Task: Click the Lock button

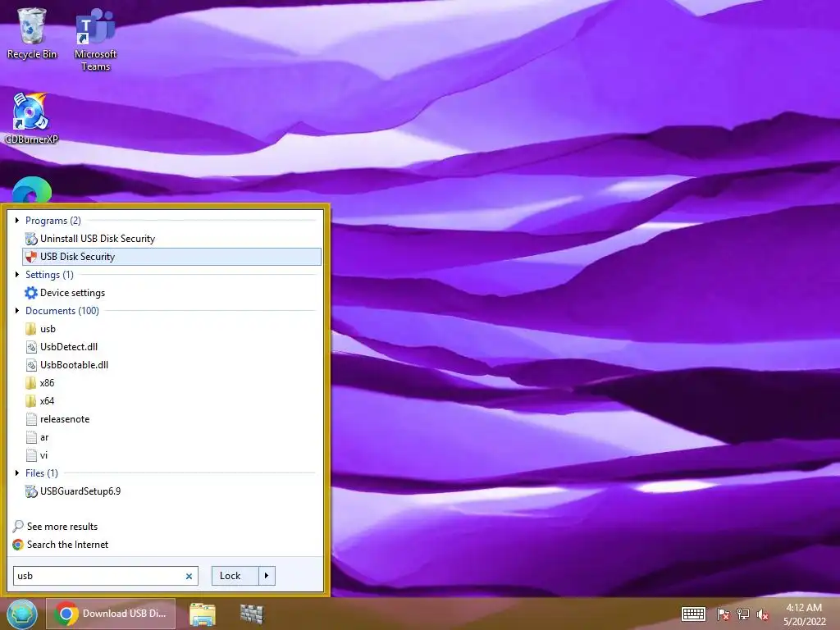Action: coord(235,576)
